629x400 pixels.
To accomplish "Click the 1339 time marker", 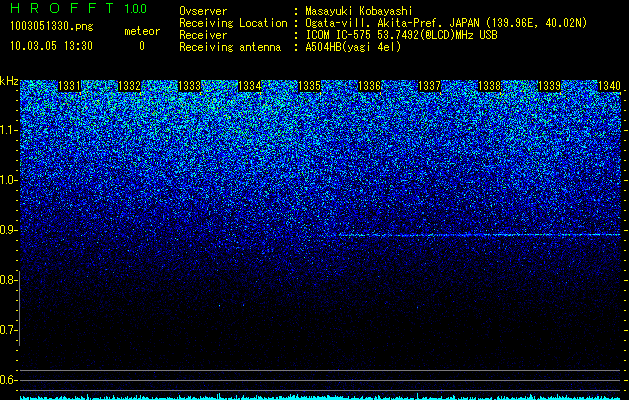I will (x=550, y=86).
